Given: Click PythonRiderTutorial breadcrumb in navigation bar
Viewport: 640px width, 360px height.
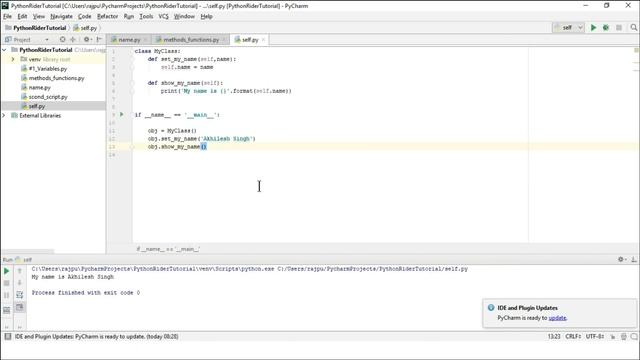Looking at the screenshot, I should [x=40, y=28].
